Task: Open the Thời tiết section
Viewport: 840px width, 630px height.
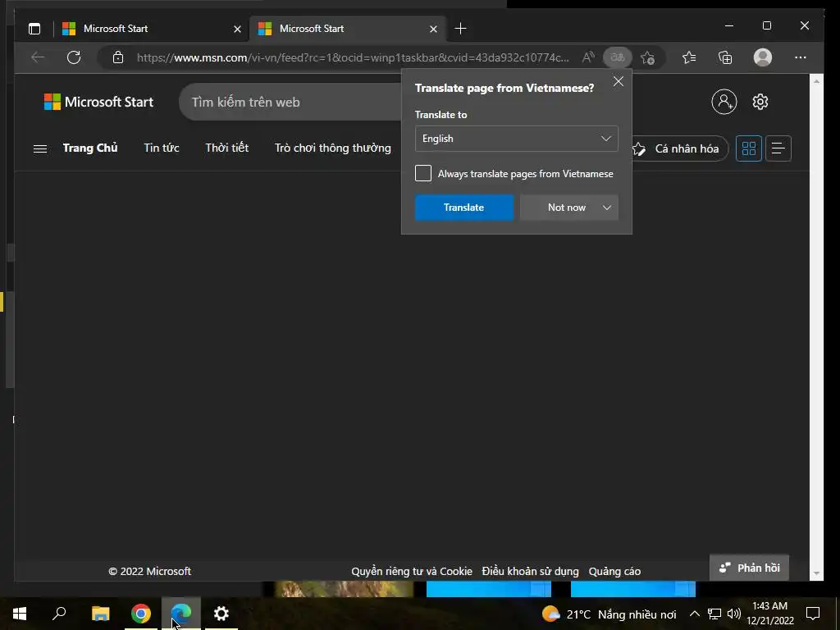Action: pyautogui.click(x=226, y=148)
